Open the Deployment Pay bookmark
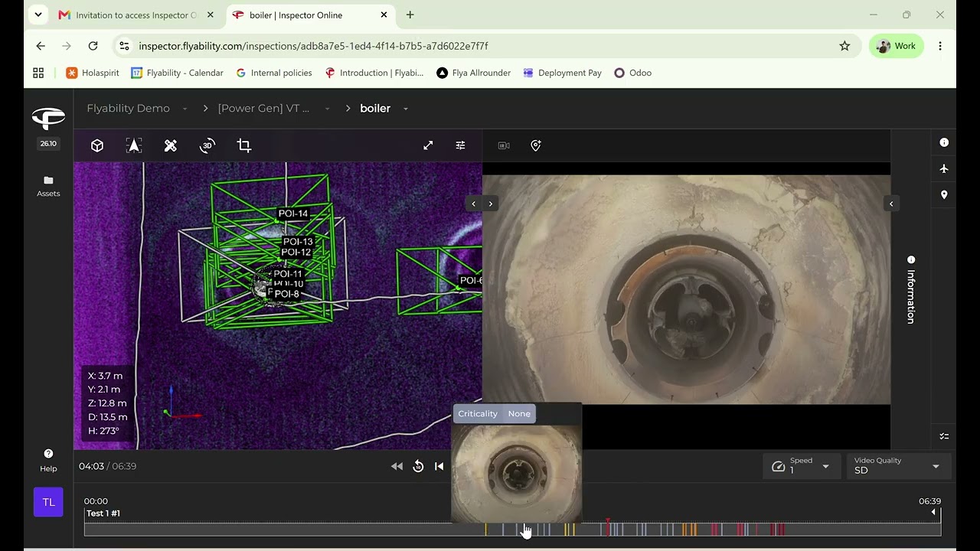980x551 pixels. pos(561,73)
